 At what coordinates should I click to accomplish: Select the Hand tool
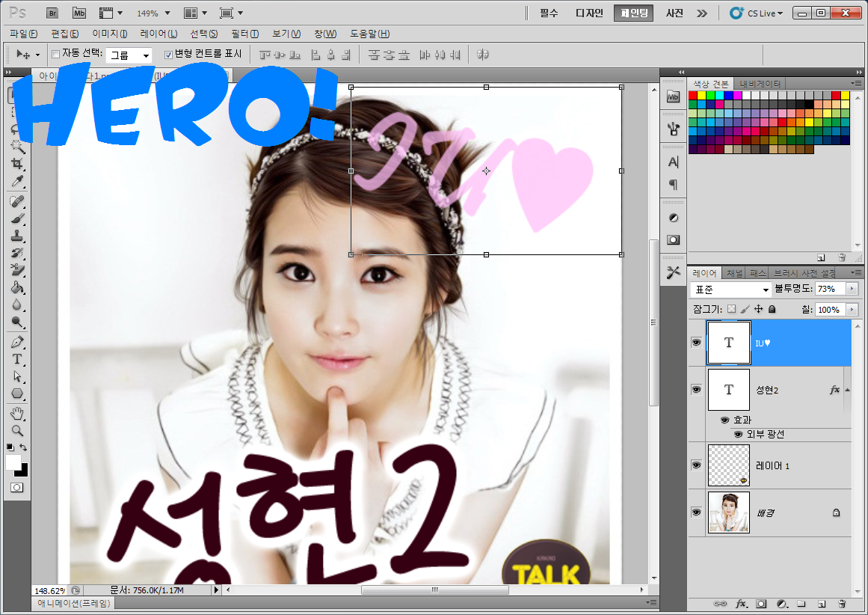click(x=17, y=413)
